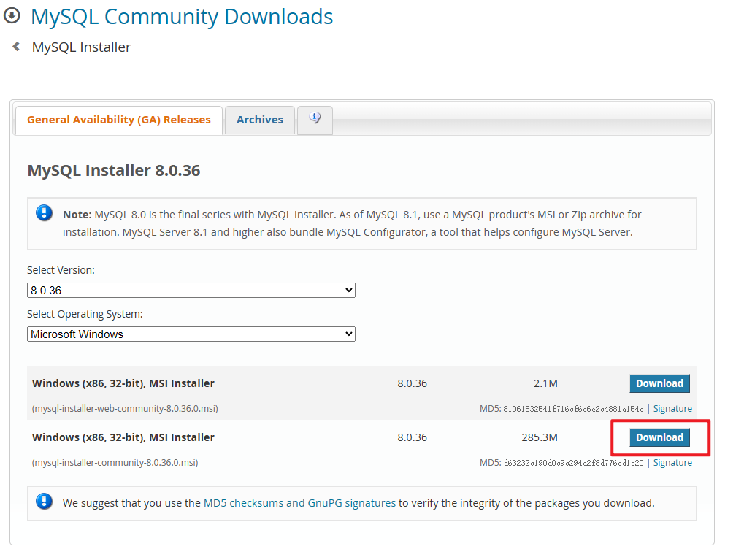Select filename mysql-installer-community-8.0.36.0.msi
744x560 pixels.
point(115,463)
